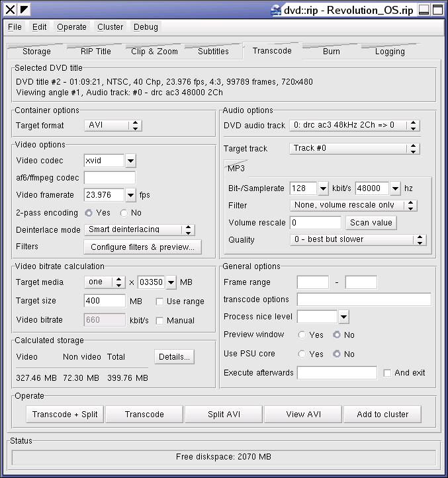Viewport: 448px width, 478px height.
Task: Focus the af6/ffmpeg codec field
Action: click(110, 178)
